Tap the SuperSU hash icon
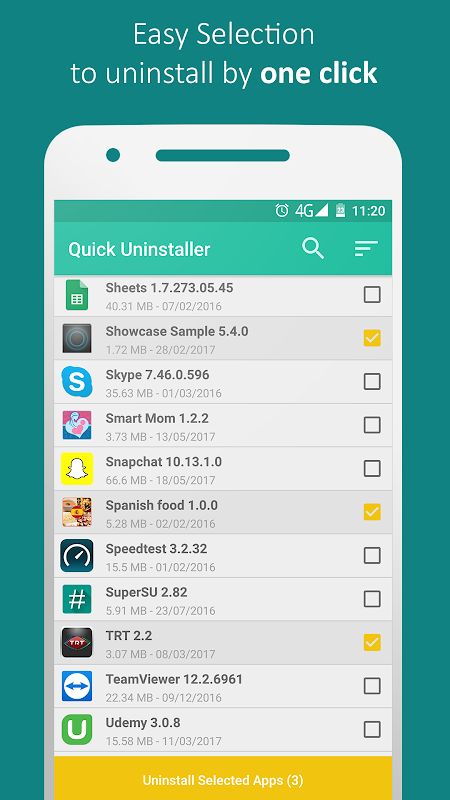The width and height of the screenshot is (450, 800). coord(77,599)
